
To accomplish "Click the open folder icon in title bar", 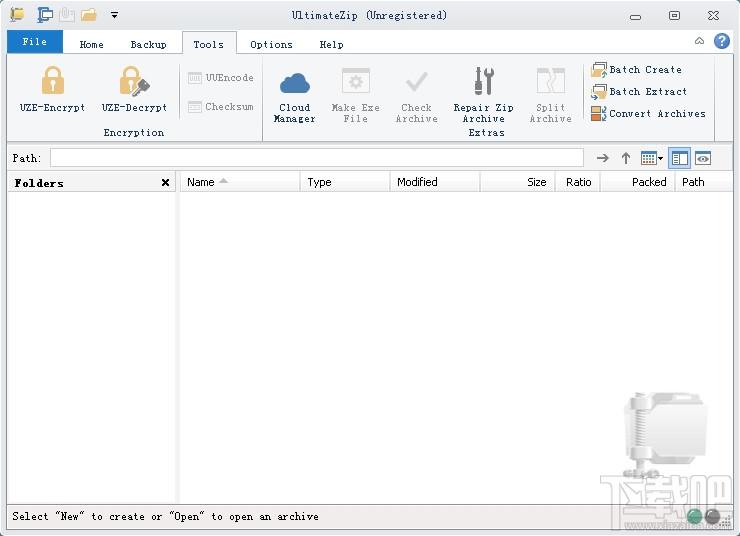I will (x=88, y=15).
